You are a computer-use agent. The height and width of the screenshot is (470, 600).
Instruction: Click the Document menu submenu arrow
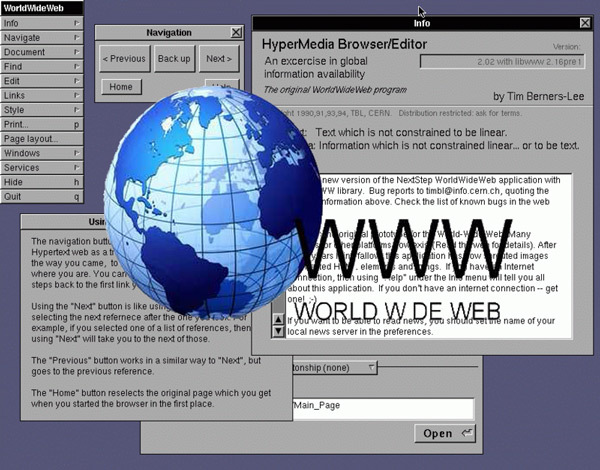point(77,52)
